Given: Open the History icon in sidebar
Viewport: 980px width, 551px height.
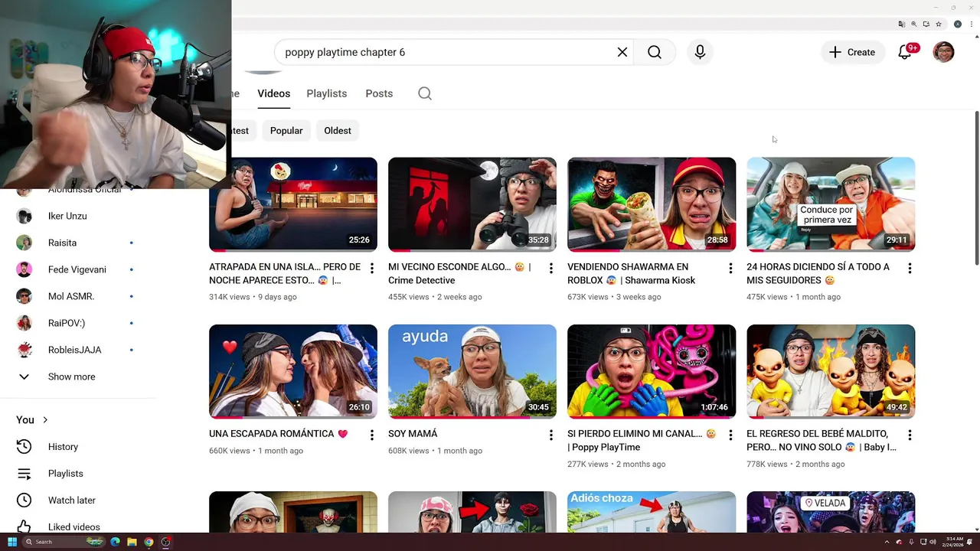Looking at the screenshot, I should (24, 446).
